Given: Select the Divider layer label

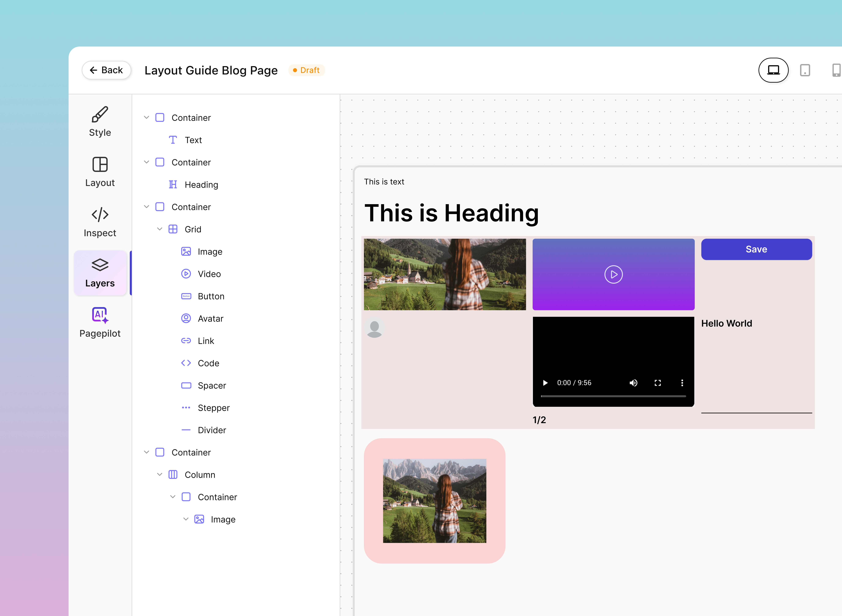Looking at the screenshot, I should [x=212, y=430].
